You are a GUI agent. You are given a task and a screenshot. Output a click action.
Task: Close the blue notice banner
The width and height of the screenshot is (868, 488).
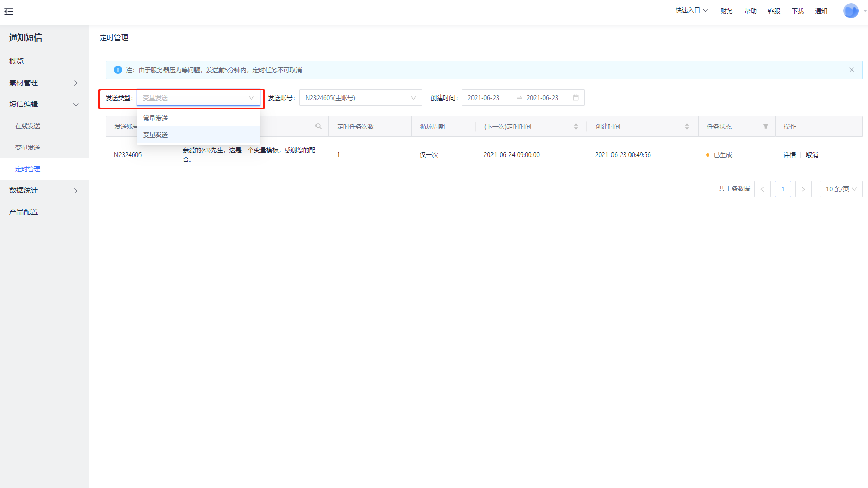coord(852,70)
